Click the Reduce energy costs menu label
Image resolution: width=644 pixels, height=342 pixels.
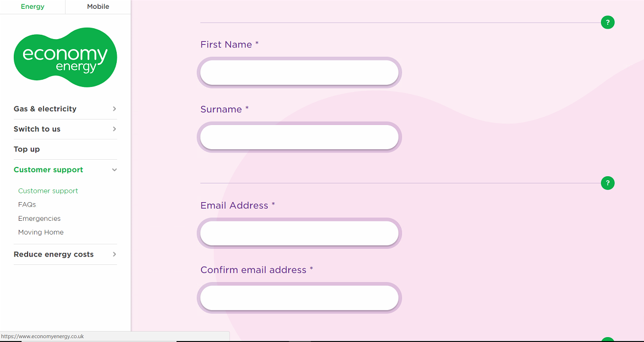click(53, 254)
